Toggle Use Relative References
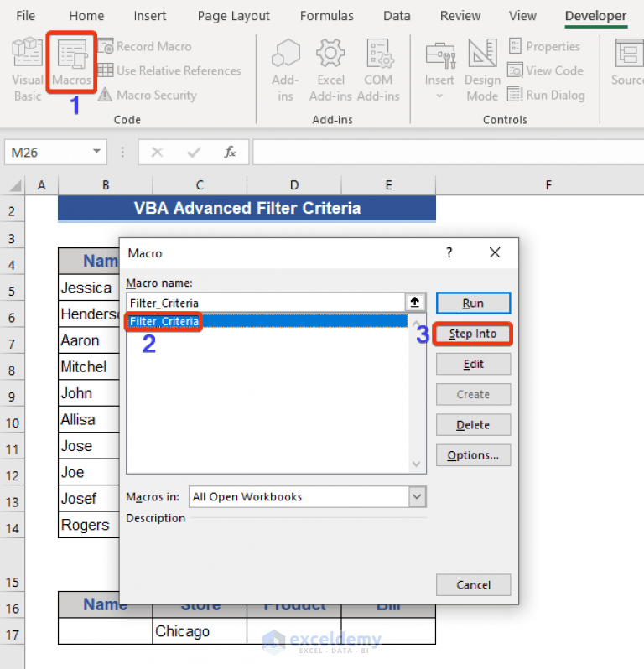This screenshot has width=644, height=669. [170, 70]
